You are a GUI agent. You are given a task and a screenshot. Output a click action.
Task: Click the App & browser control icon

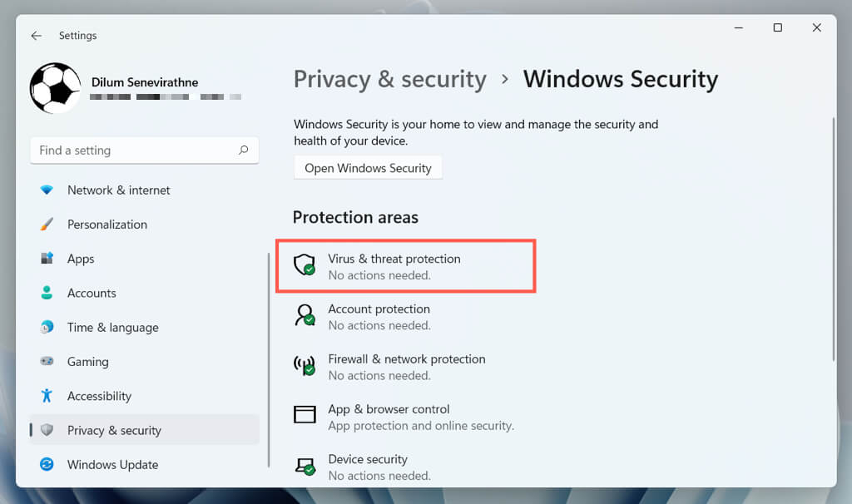pyautogui.click(x=305, y=414)
